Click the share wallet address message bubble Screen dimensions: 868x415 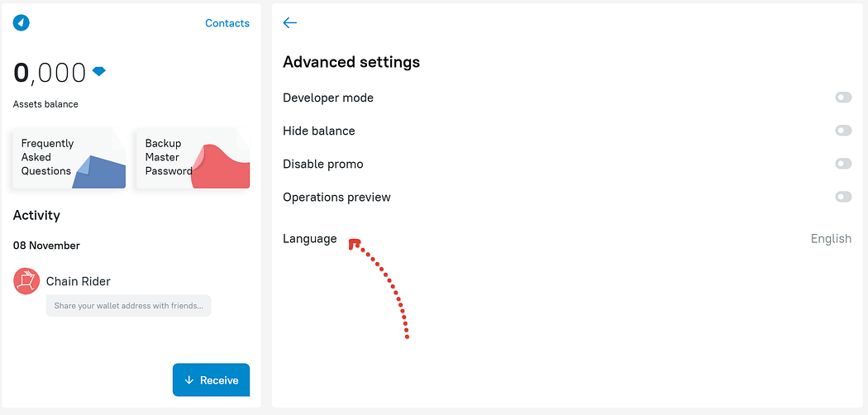coord(128,305)
